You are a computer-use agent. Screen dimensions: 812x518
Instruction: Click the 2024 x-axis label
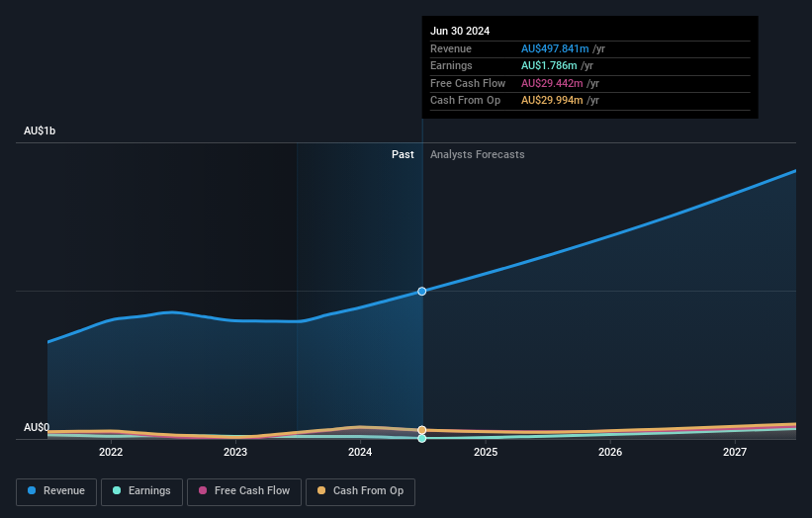click(360, 453)
